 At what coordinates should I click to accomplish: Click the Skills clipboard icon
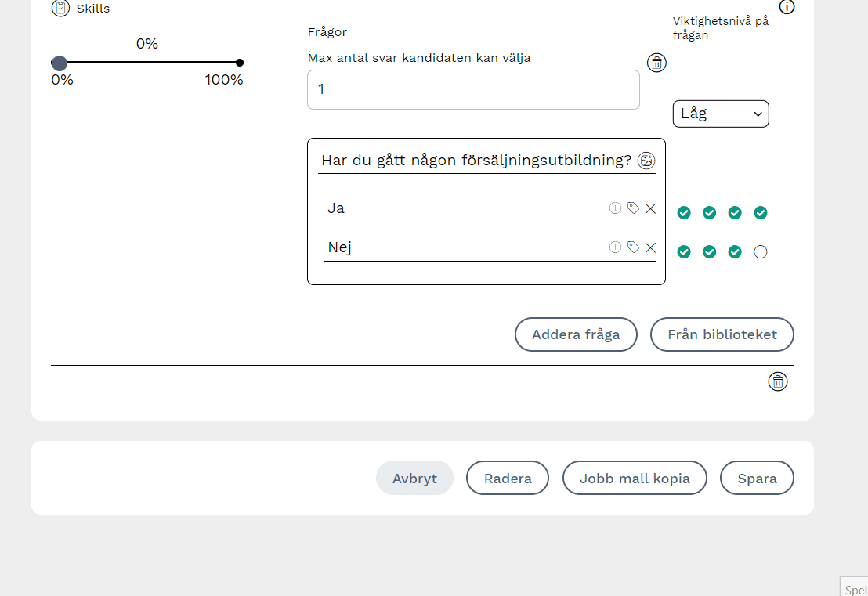(x=60, y=9)
